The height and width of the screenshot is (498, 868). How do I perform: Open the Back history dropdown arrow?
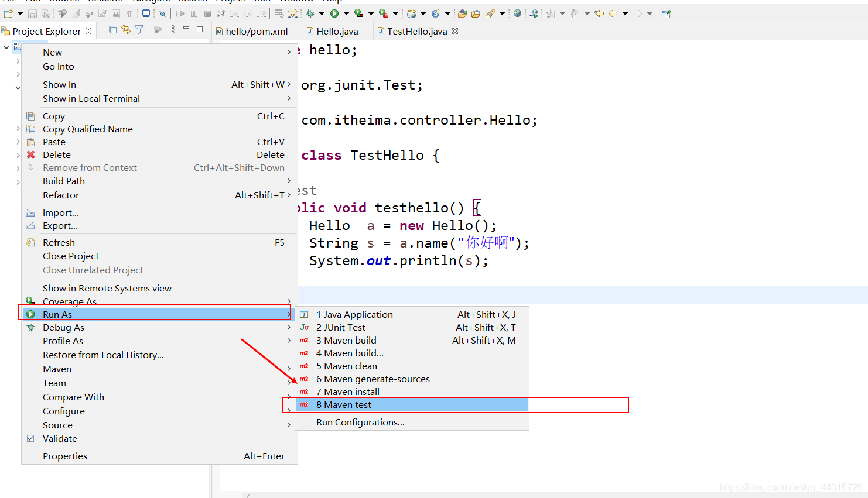pyautogui.click(x=625, y=13)
